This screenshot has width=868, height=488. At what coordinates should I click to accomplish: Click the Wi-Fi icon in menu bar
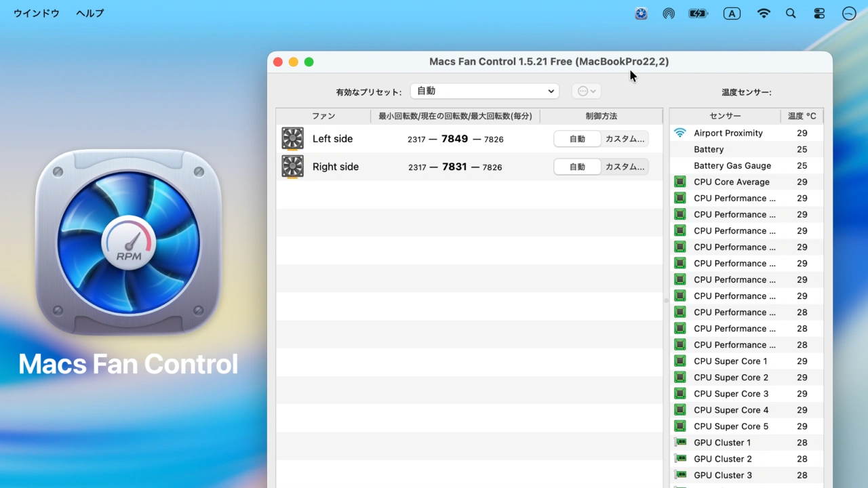pos(764,14)
